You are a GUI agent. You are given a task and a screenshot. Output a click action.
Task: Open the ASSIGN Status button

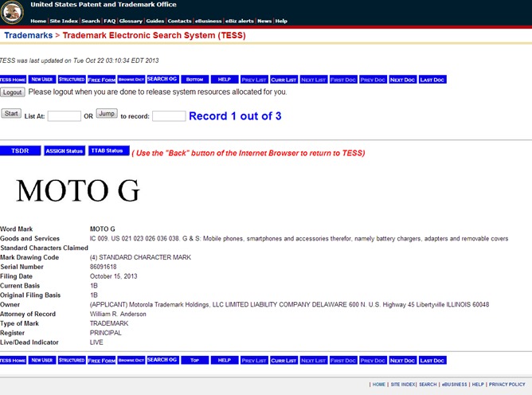[x=65, y=151]
